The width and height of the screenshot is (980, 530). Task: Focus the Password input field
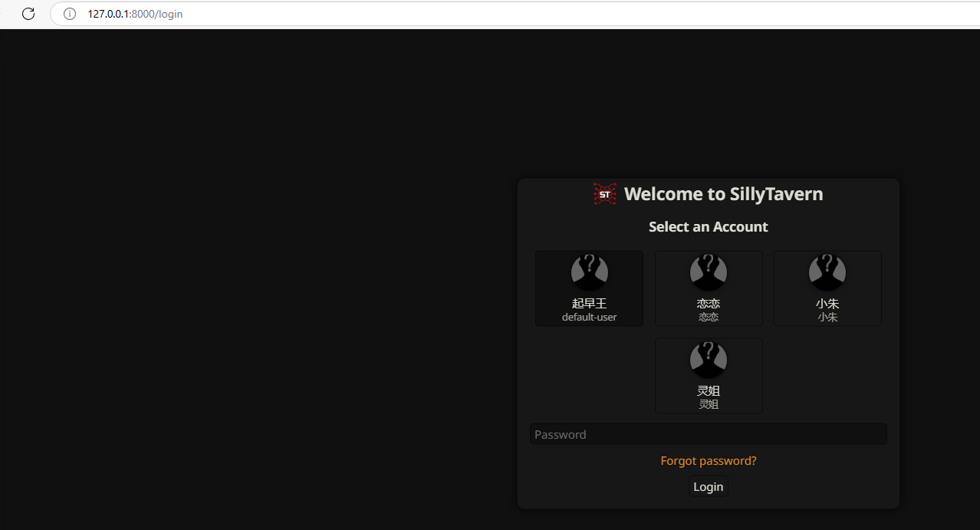pos(709,434)
